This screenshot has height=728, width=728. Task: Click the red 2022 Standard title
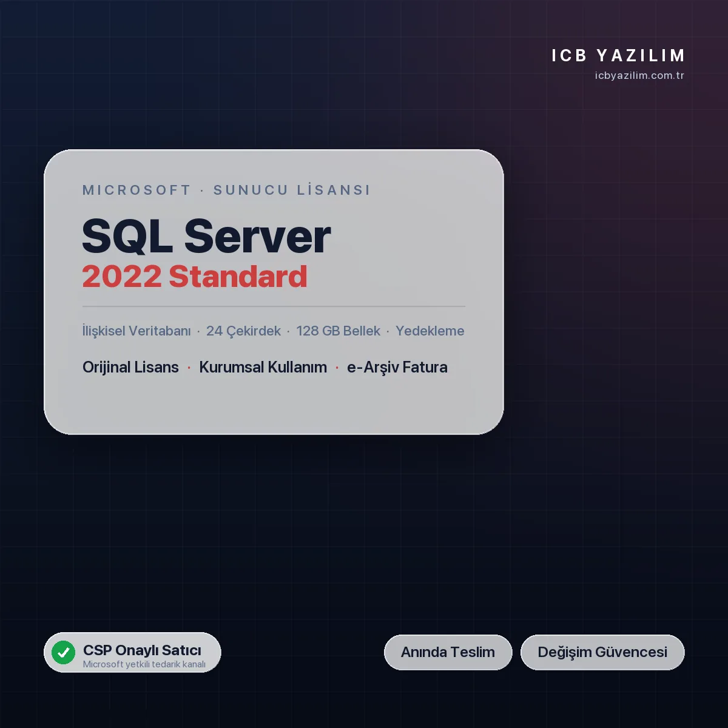[195, 277]
